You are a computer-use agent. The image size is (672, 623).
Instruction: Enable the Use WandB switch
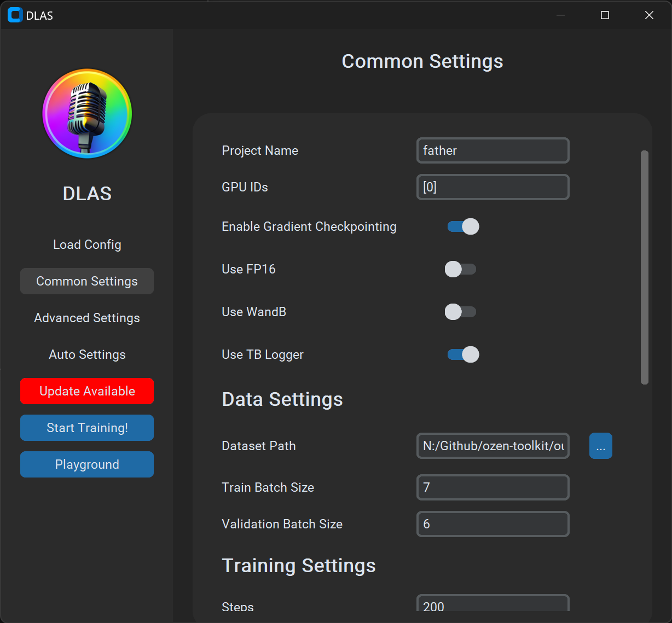(460, 312)
